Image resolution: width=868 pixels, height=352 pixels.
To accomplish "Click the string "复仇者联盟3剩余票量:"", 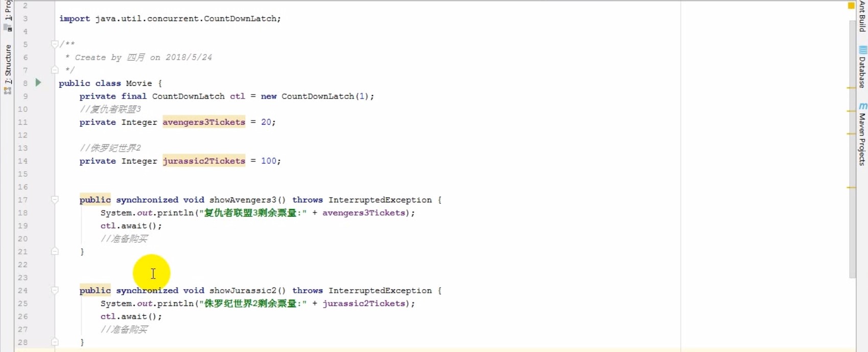I will 253,213.
